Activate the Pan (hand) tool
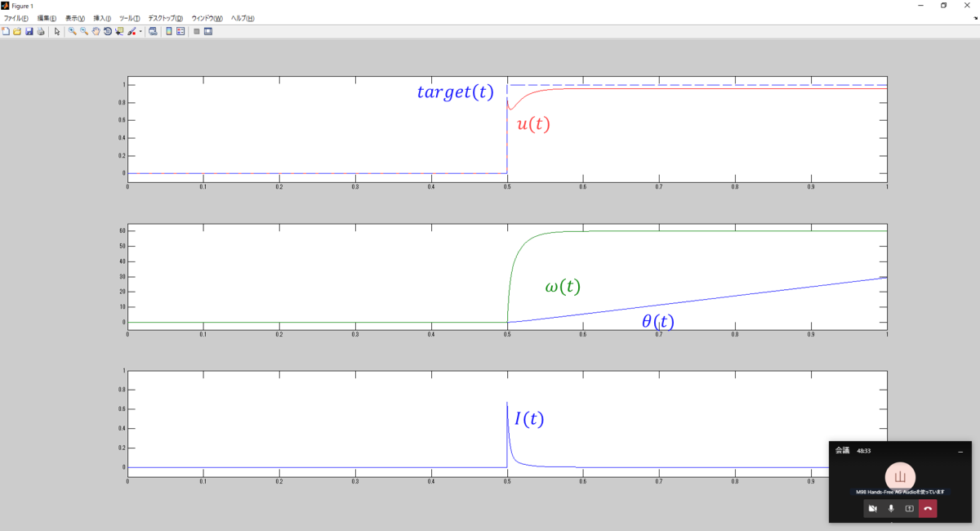 coord(96,32)
